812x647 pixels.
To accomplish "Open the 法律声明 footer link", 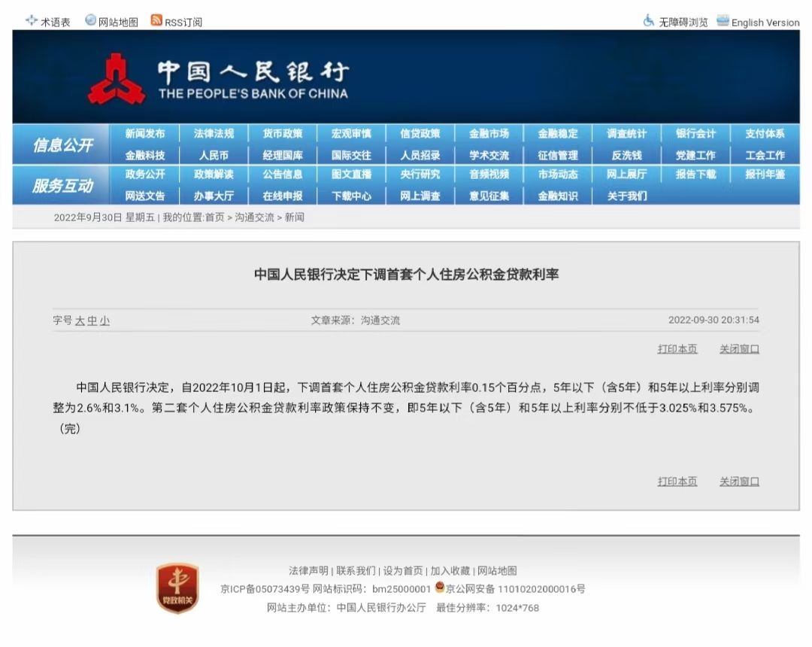I will [x=308, y=570].
